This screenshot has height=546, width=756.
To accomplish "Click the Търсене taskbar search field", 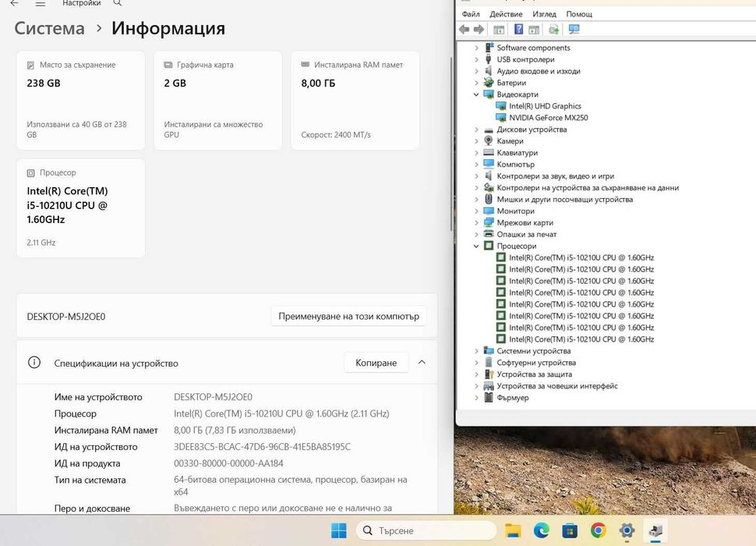I will point(426,530).
